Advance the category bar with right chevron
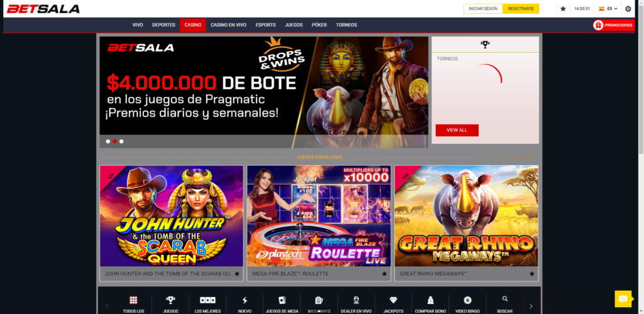The height and width of the screenshot is (314, 644). click(x=531, y=306)
